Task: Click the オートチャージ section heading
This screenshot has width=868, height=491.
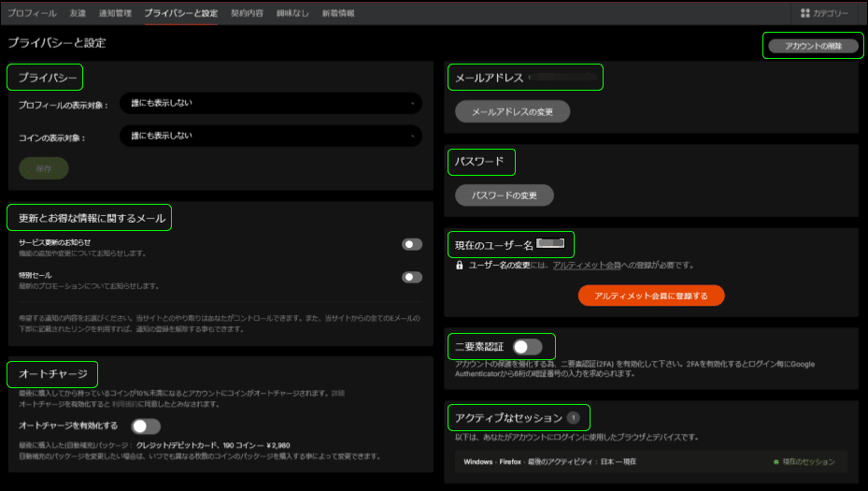Action: click(x=53, y=374)
